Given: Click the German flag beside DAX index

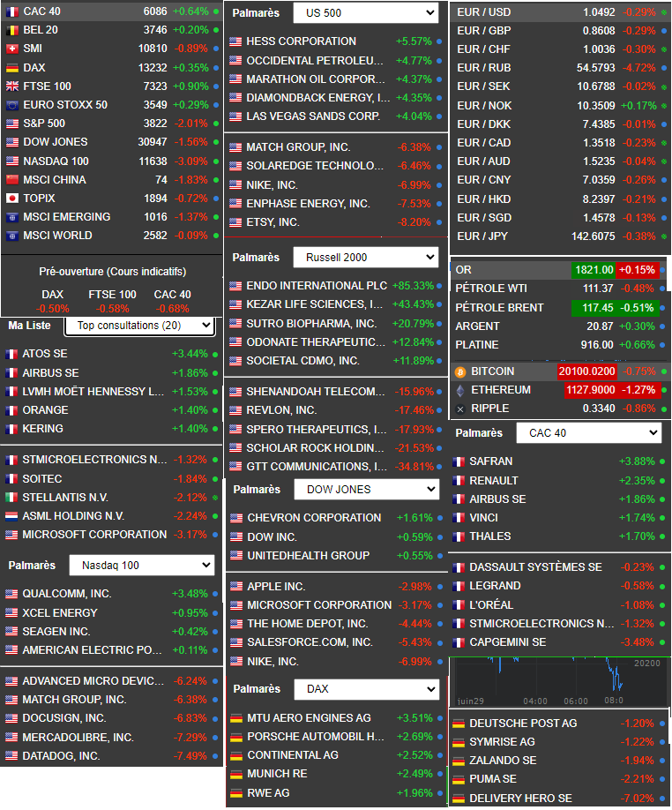Looking at the screenshot, I should [x=12, y=68].
